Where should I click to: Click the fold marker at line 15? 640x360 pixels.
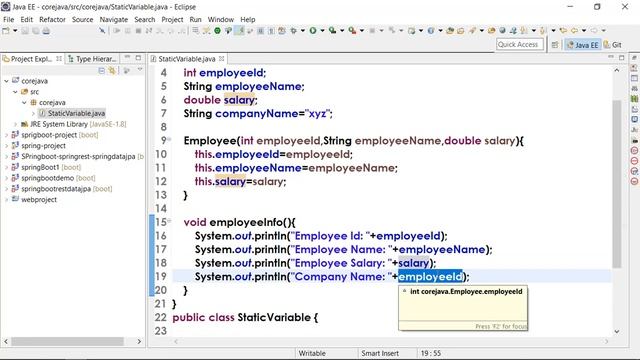coord(169,221)
